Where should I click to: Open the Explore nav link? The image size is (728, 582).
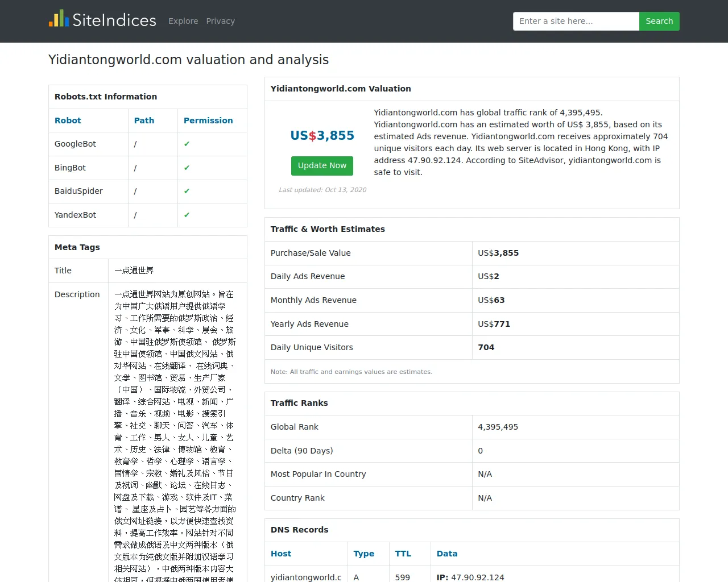[183, 21]
